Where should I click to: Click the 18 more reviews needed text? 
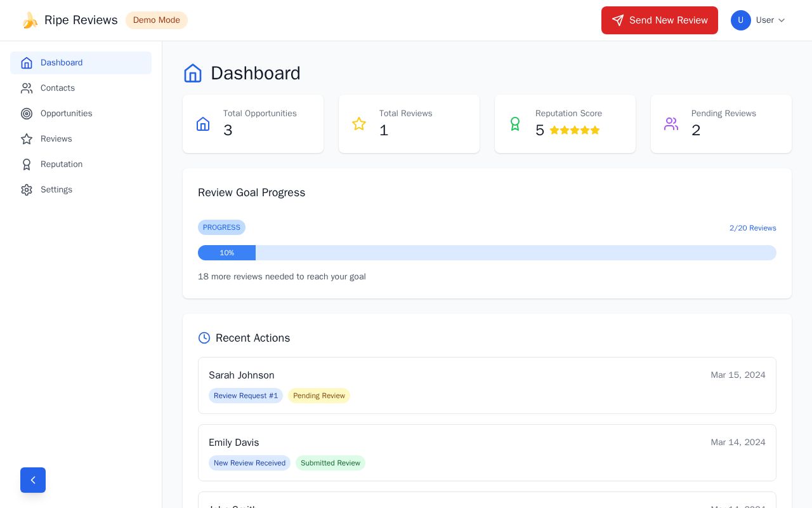pos(282,277)
